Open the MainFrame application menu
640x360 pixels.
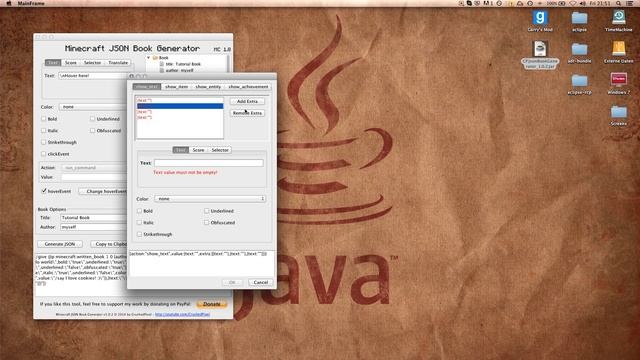[31, 3]
